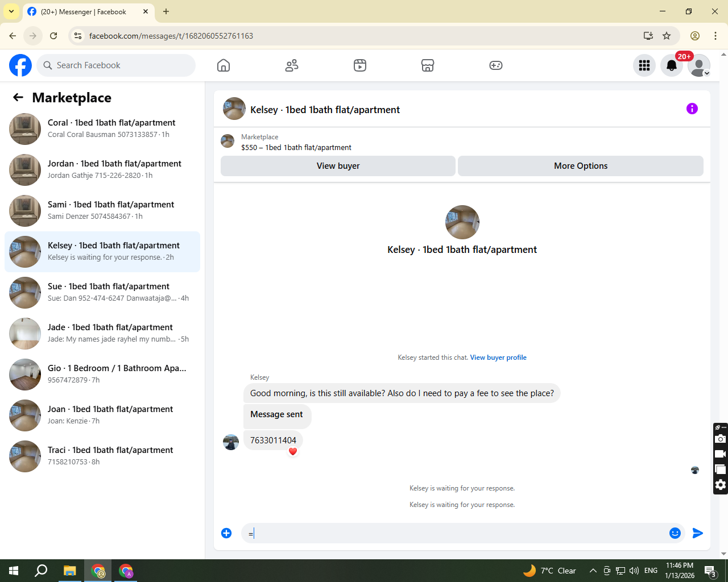Open Windows taskbar search
The height and width of the screenshot is (582, 728).
click(41, 571)
